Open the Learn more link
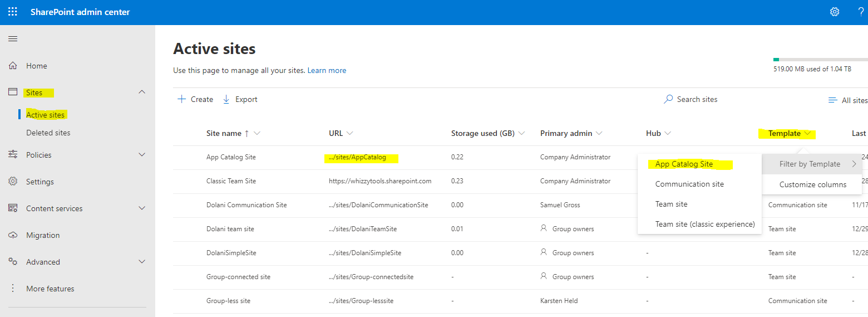The width and height of the screenshot is (868, 317). point(327,70)
